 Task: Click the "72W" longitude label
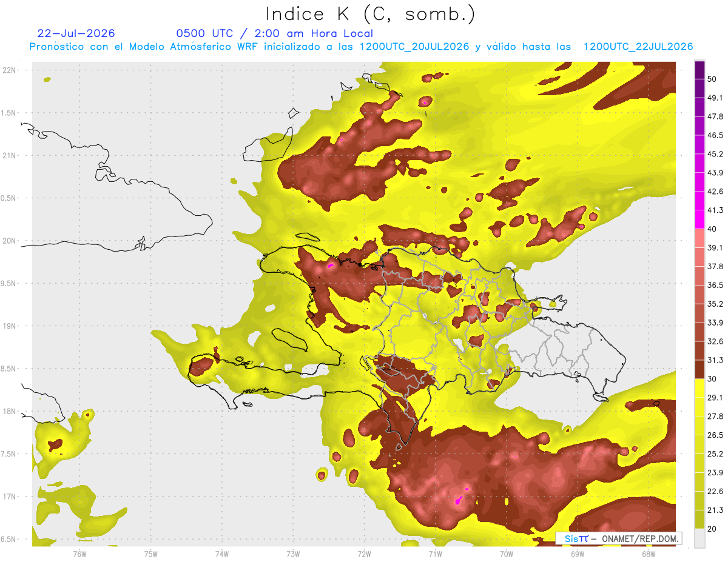point(364,554)
